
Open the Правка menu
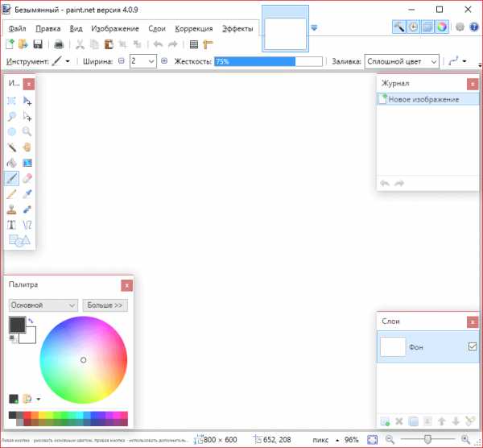click(x=48, y=29)
